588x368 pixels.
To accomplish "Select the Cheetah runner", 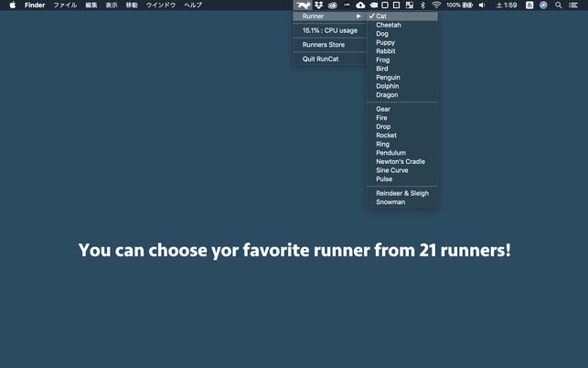I will tap(402, 25).
